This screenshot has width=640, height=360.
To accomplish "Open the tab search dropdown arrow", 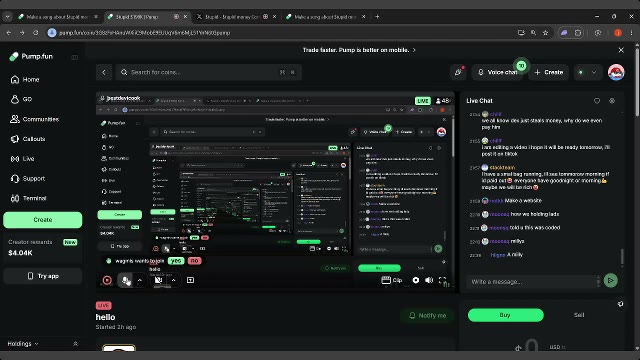I will pos(7,17).
